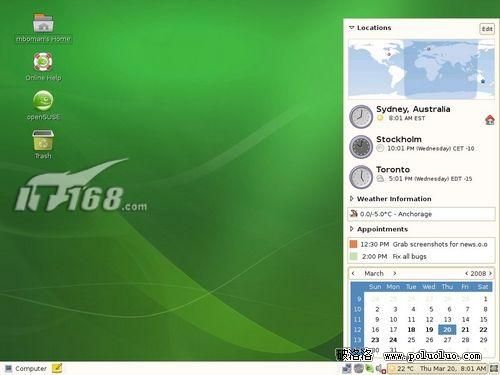Click the Sydney weather sun icon
This screenshot has width=500, height=375.
tap(380, 118)
